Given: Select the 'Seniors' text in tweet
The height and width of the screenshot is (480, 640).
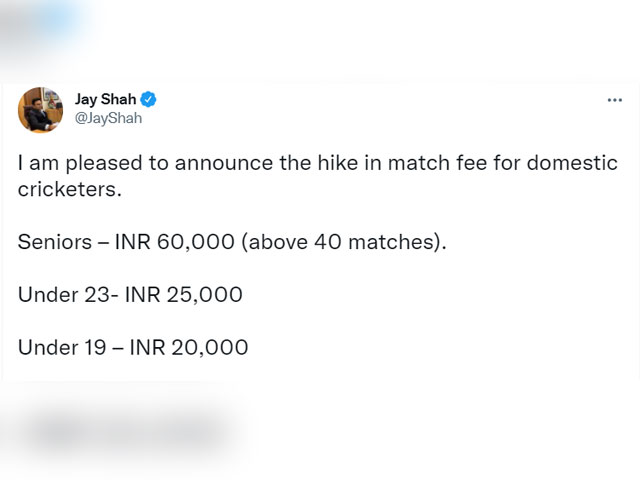Looking at the screenshot, I should pyautogui.click(x=55, y=242).
